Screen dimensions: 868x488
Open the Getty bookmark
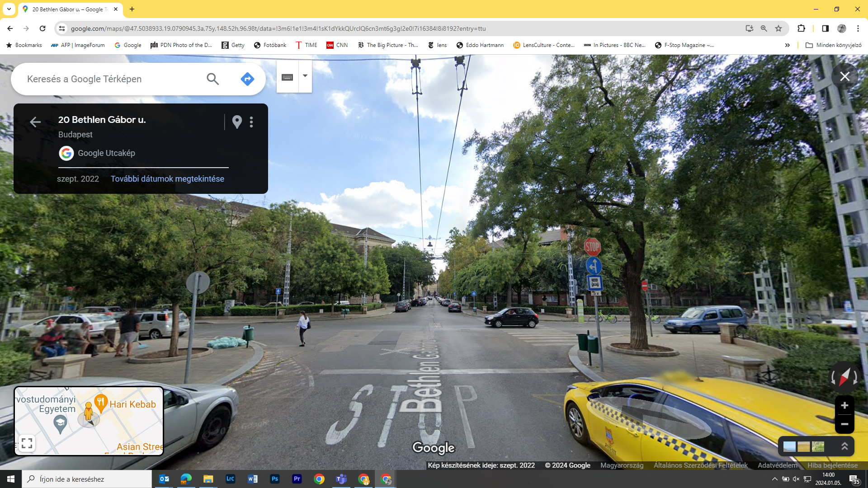(233, 45)
